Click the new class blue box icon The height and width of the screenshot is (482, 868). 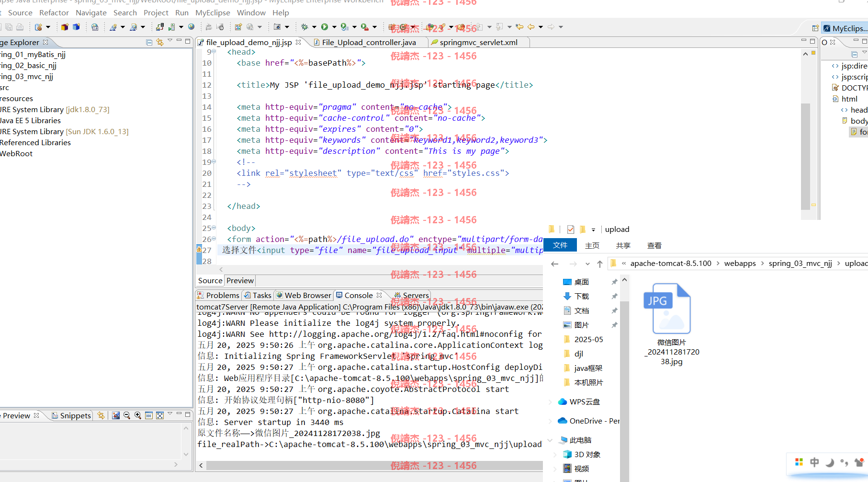(x=76, y=27)
